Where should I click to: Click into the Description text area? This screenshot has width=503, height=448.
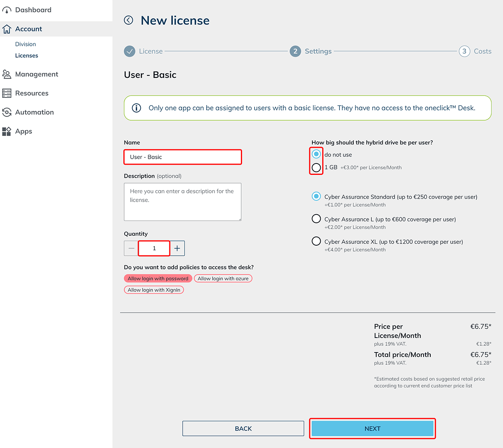[182, 202]
